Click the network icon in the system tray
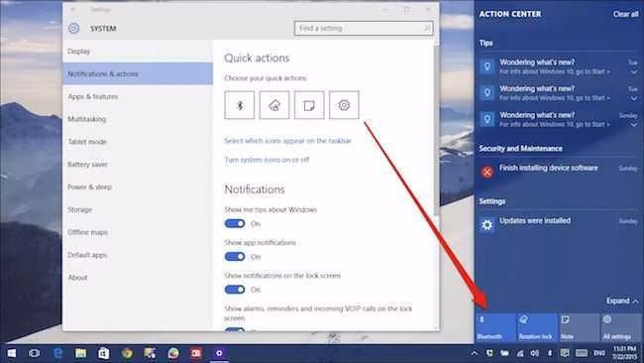This screenshot has width=644, height=363. (520, 353)
